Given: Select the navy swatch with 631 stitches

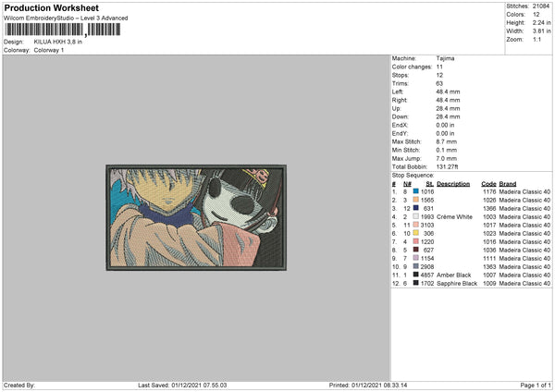Looking at the screenshot, I should [416, 208].
